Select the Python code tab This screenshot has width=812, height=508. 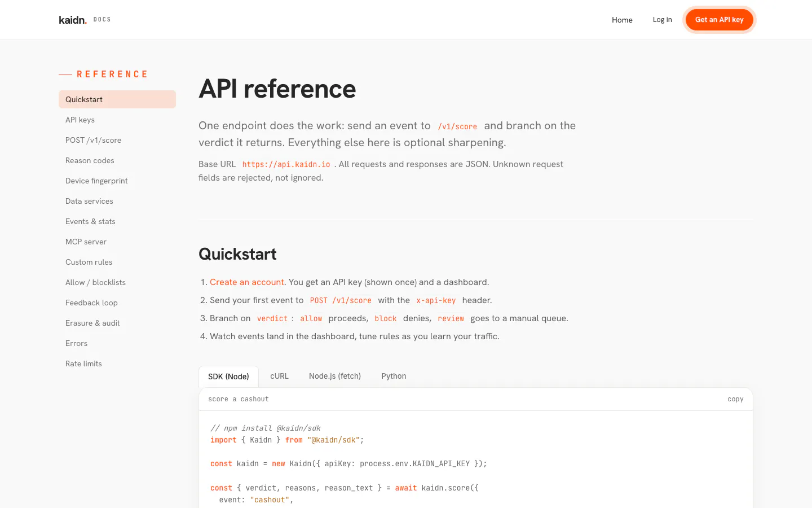point(394,376)
